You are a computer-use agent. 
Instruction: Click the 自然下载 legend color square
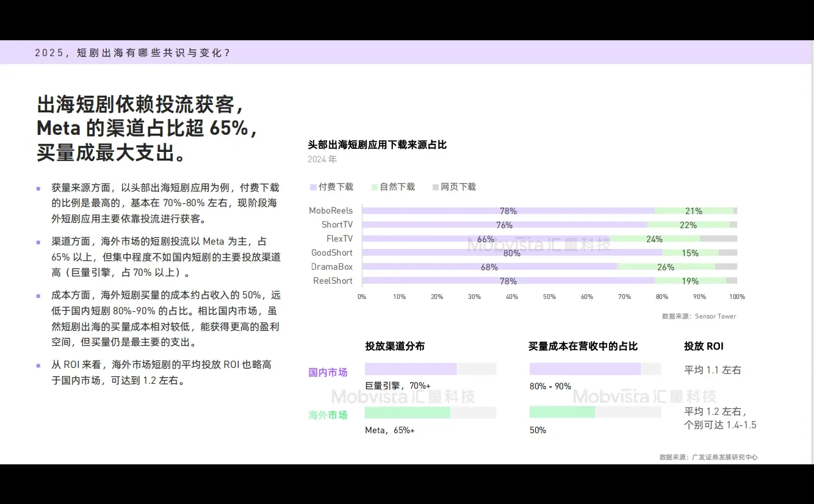[374, 186]
